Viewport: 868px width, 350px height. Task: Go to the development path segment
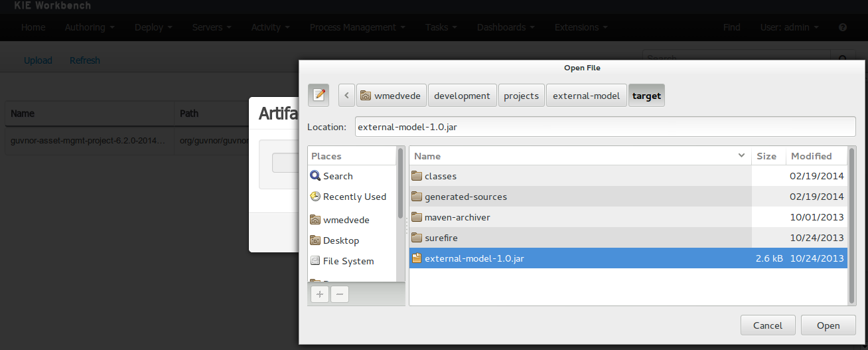(x=462, y=95)
